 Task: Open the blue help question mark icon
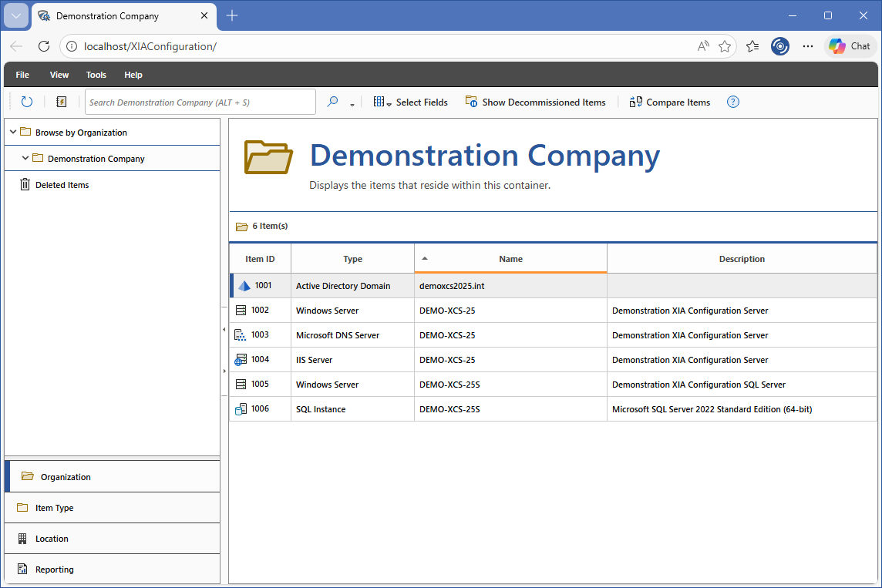coord(733,102)
